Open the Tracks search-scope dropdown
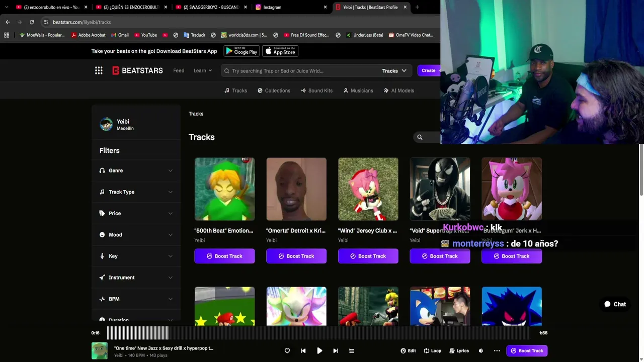This screenshot has width=644, height=362. 394,71
